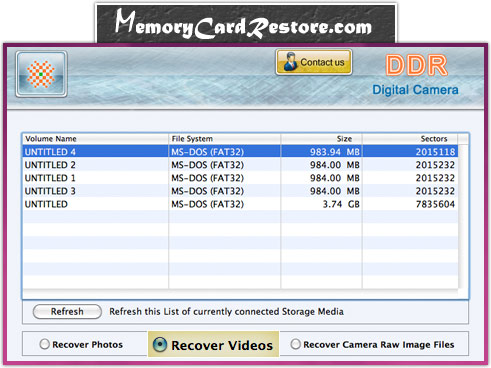Select the UNTITLED 3 volume row
The width and height of the screenshot is (491, 368).
click(x=240, y=191)
